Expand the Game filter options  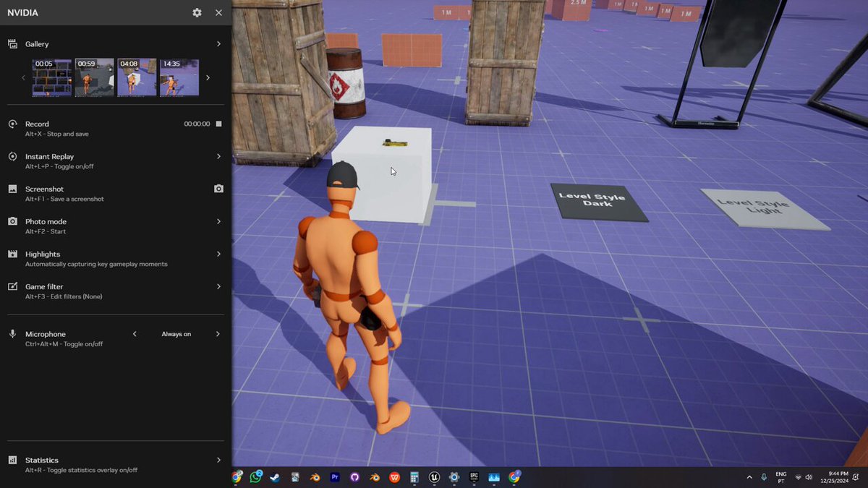[116, 291]
